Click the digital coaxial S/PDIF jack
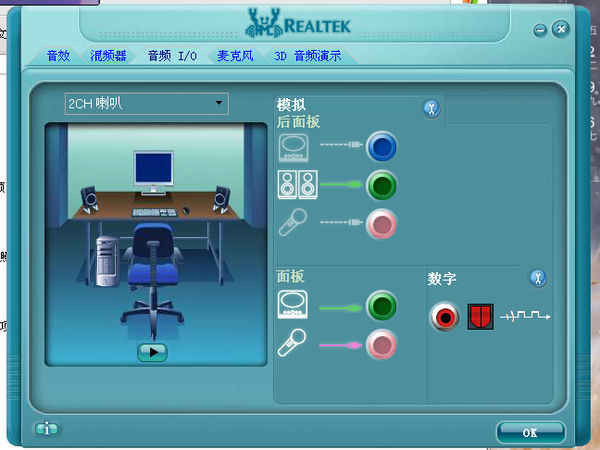Screen dimensions: 600x450 [444, 317]
